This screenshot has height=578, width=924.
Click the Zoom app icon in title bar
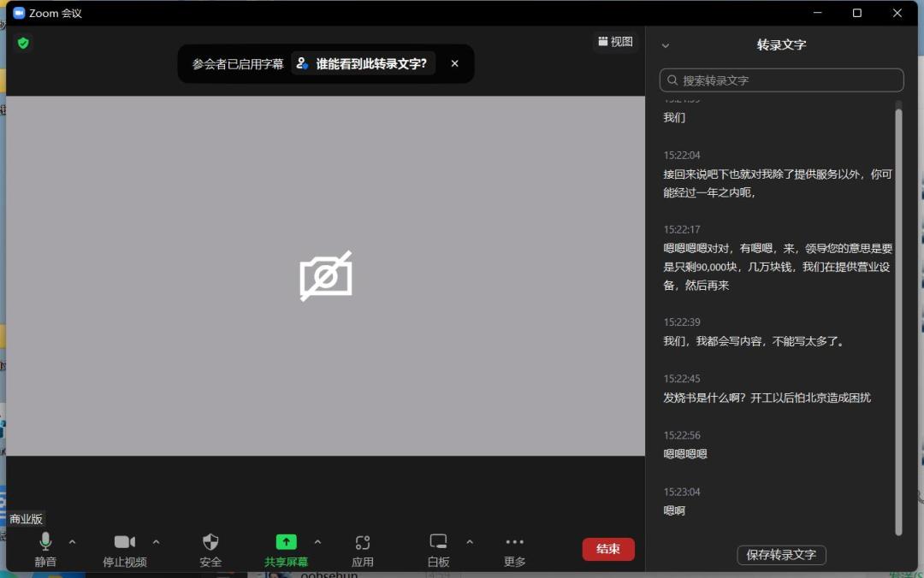pos(19,13)
